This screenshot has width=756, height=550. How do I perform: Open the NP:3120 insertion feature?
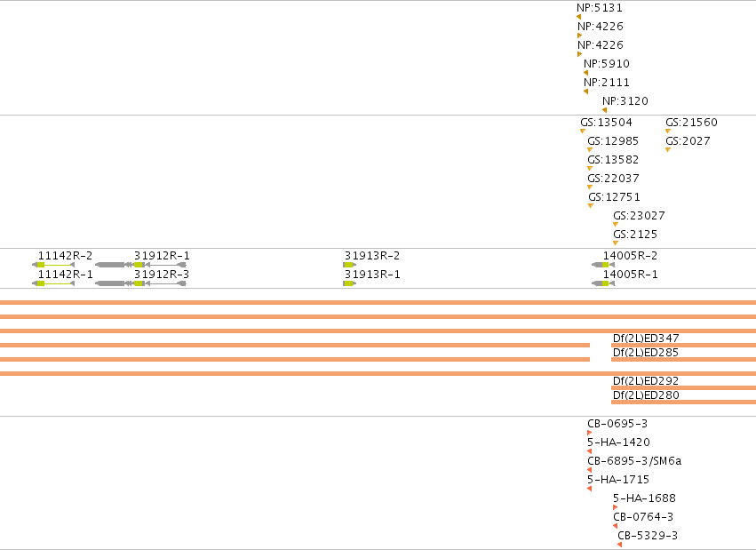coord(625,101)
